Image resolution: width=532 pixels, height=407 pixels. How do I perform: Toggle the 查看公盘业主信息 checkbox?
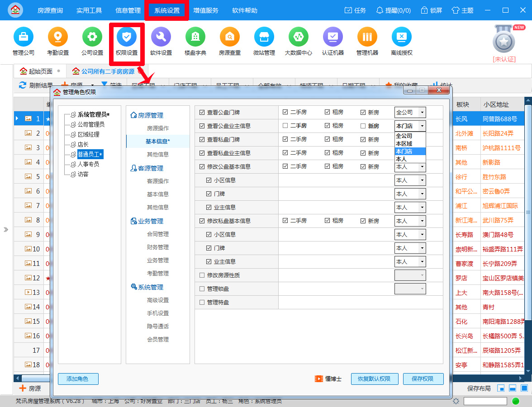pos(202,126)
